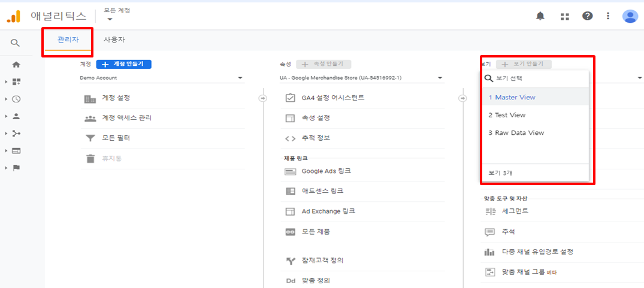Click the 보기 선택 search field
This screenshot has width=644, height=288.
(536, 79)
